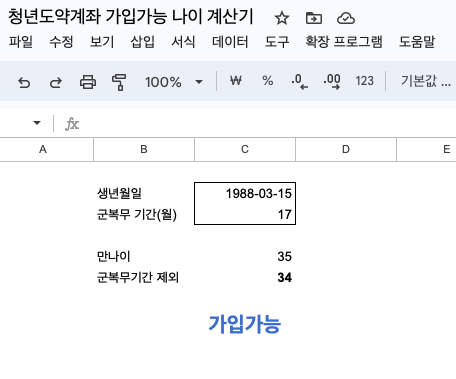Select the 생년월일 label cell

(144, 193)
